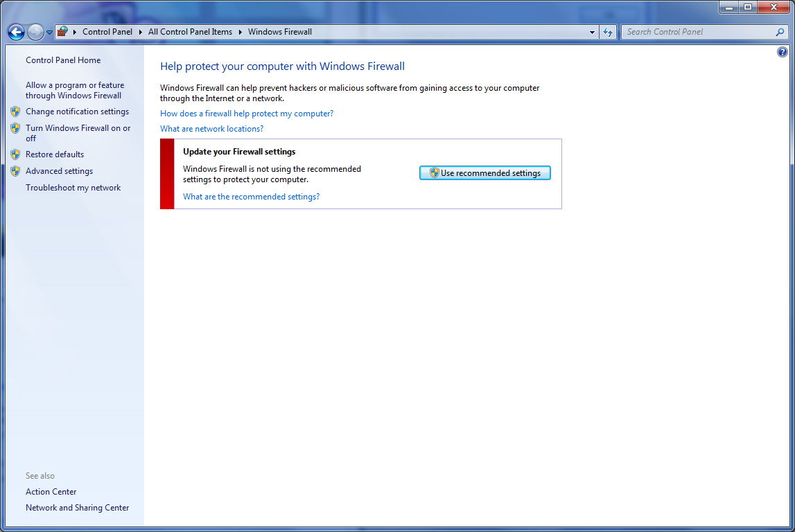
Task: Open What are the recommended settings link
Action: pyautogui.click(x=251, y=197)
